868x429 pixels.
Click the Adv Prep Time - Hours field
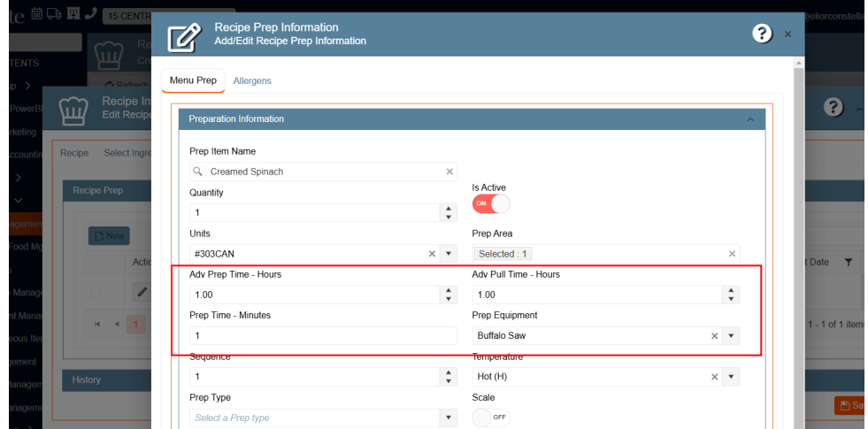314,295
